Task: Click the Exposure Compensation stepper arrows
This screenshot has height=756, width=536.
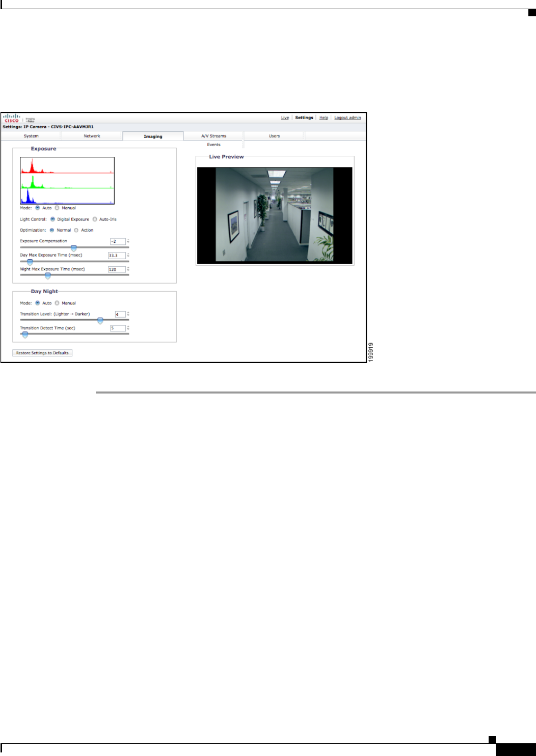Action: point(128,241)
